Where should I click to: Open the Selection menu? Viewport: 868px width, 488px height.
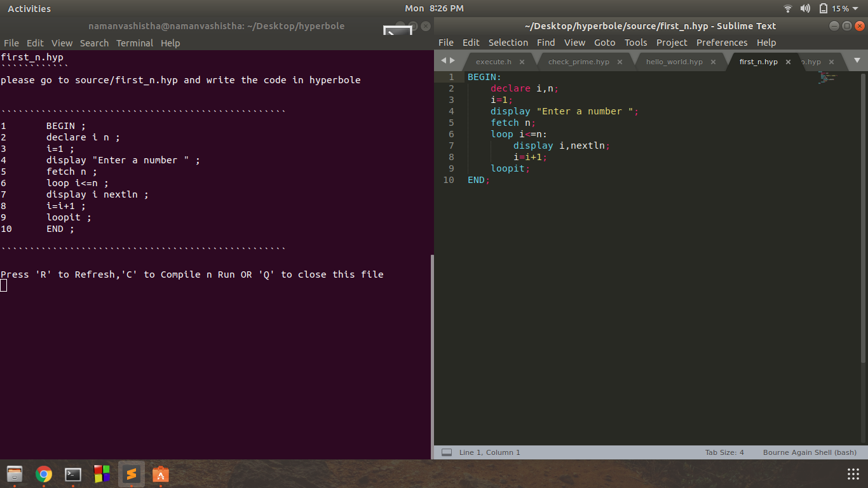508,43
